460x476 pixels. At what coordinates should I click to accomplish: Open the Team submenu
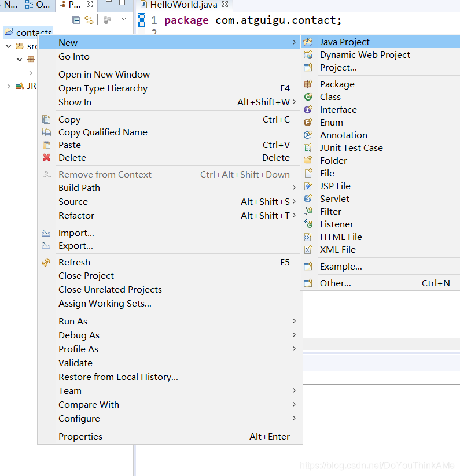coord(170,391)
